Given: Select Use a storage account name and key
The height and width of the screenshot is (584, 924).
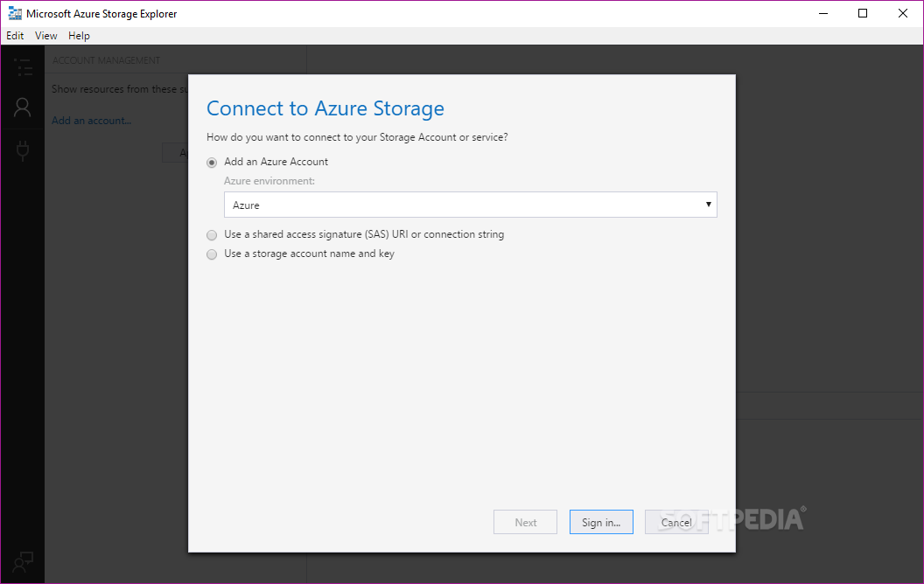Looking at the screenshot, I should [212, 254].
